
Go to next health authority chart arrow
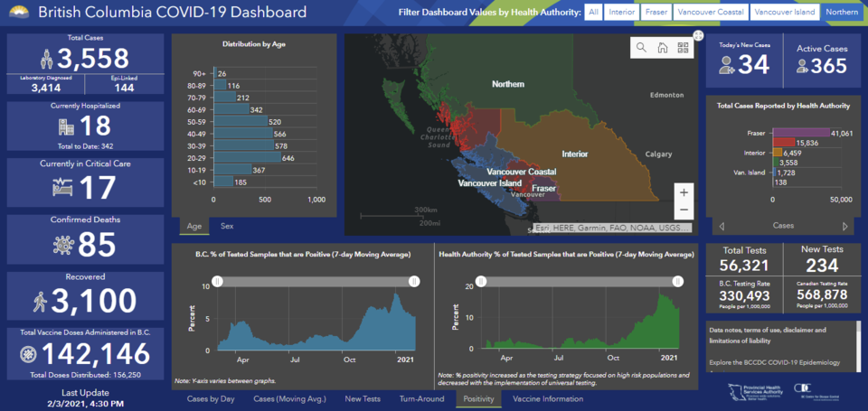point(844,226)
